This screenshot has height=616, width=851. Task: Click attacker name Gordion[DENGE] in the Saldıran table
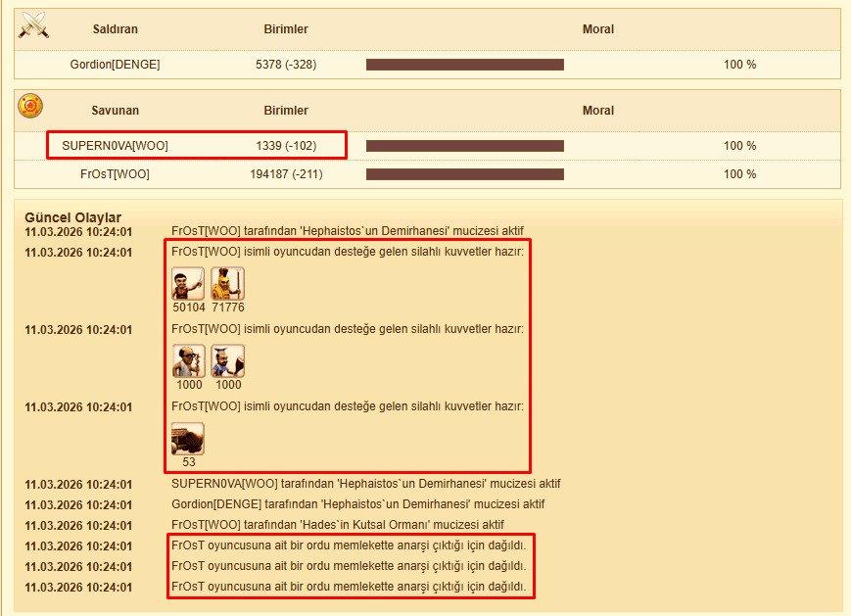pos(115,65)
